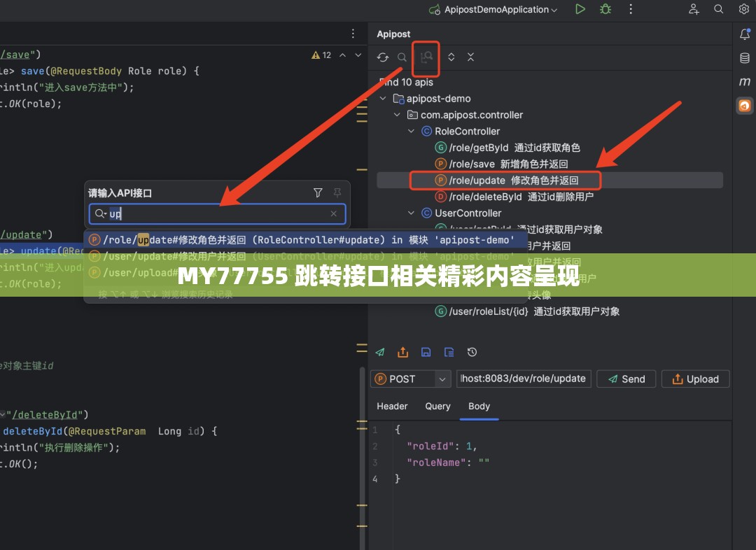The image size is (756, 550).
Task: Click the refresh icon in Apipost panel
Action: pos(383,57)
